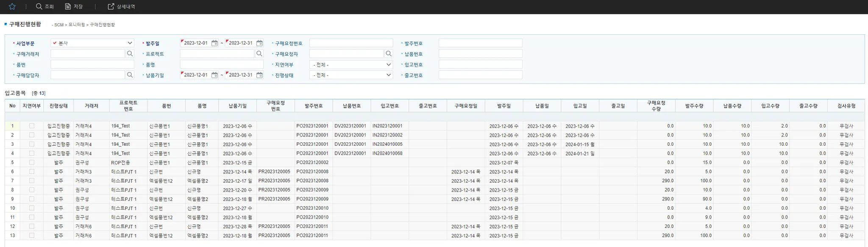Open calendar for 발주일 end date
868x247 pixels.
(x=259, y=43)
